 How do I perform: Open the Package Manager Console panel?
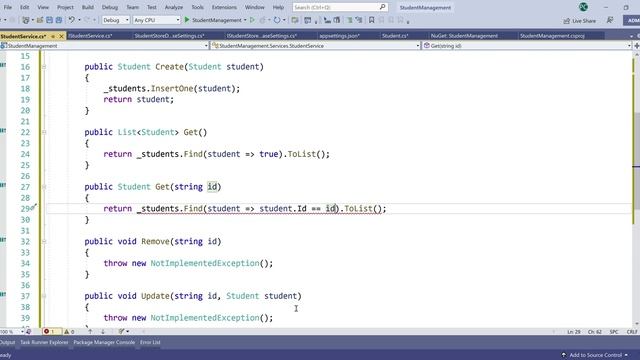pyautogui.click(x=104, y=342)
